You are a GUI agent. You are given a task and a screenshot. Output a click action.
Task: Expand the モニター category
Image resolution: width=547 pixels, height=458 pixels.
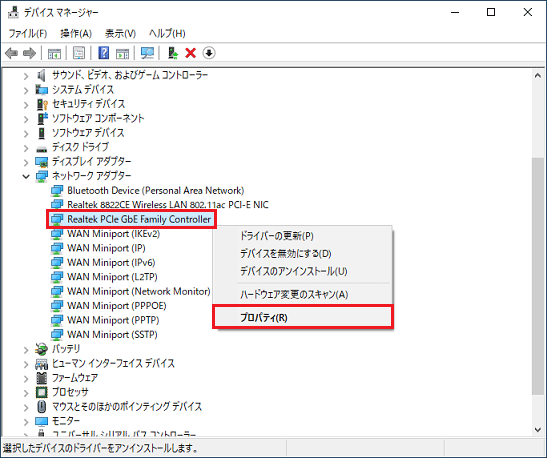tap(26, 422)
